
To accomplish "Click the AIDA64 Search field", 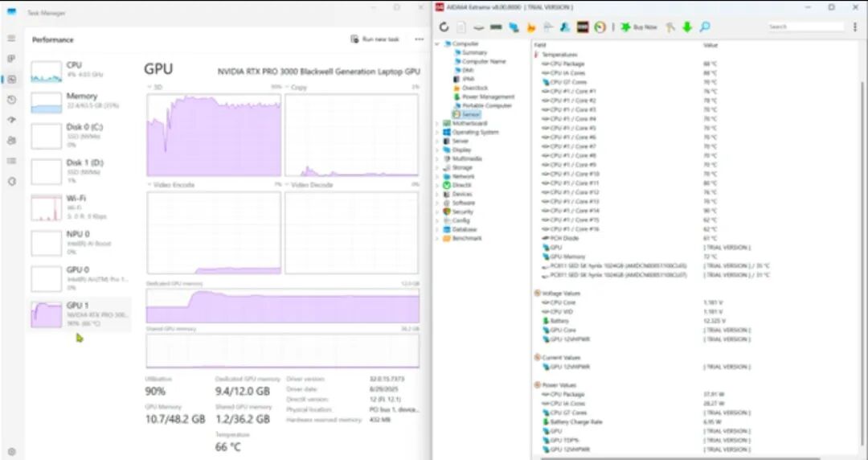I will pos(804,27).
